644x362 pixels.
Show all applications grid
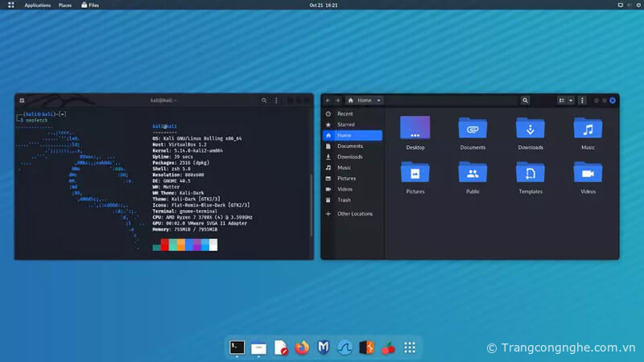coord(410,348)
